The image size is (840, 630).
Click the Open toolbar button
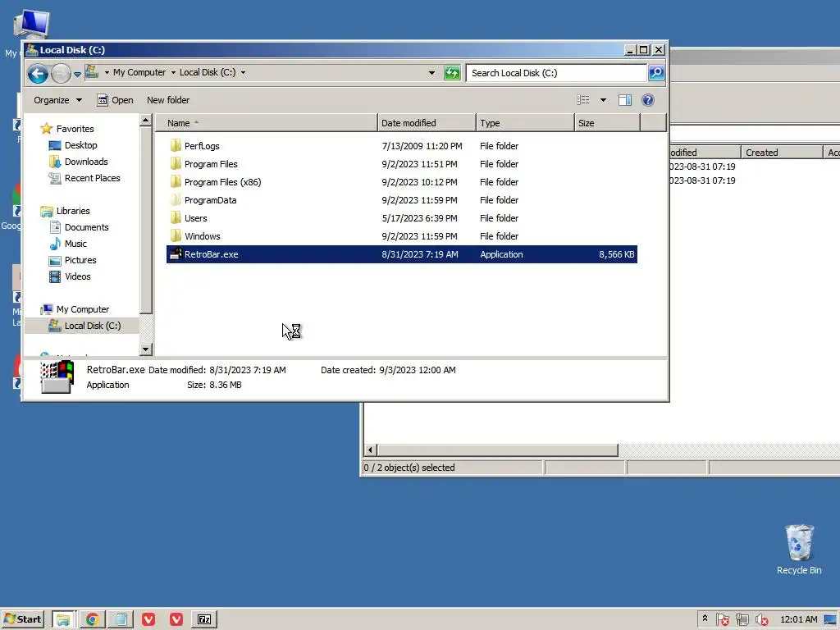(x=115, y=100)
